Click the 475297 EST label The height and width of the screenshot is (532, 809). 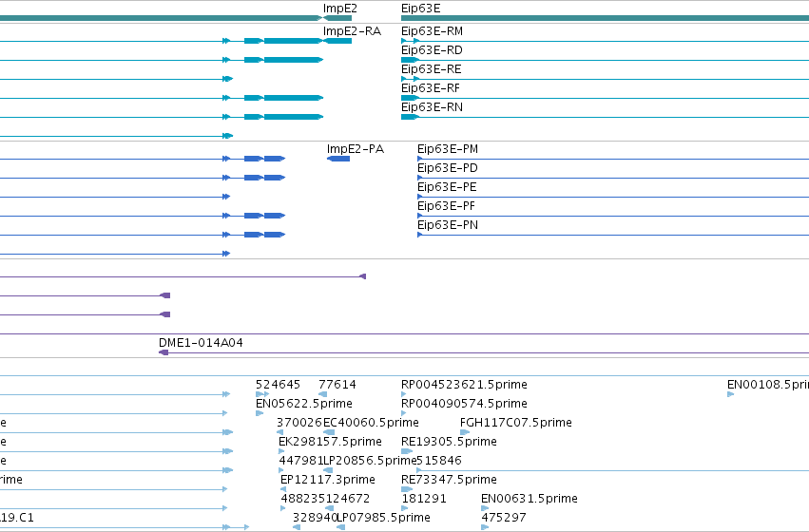click(504, 518)
